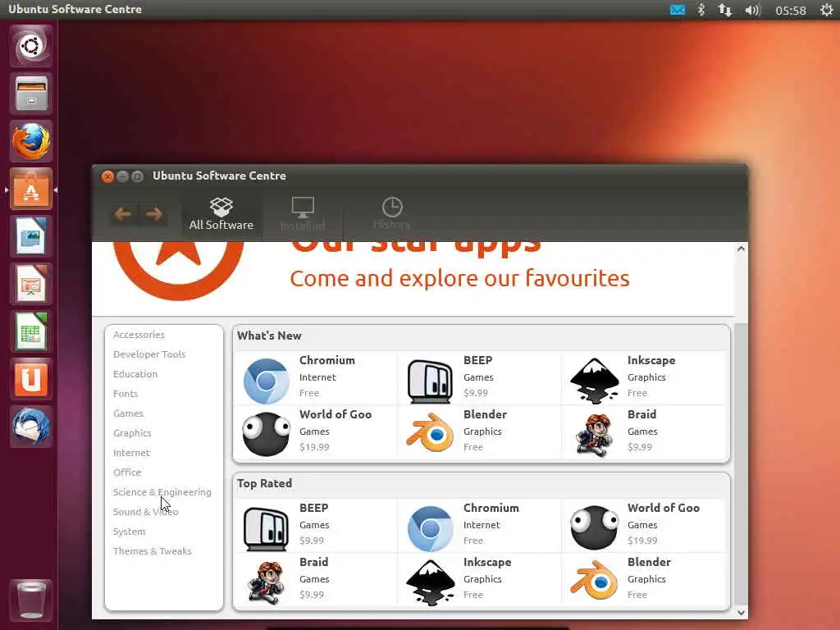Image resolution: width=840 pixels, height=630 pixels.
Task: Open Inkscape icon in Top Rated
Action: (x=430, y=582)
